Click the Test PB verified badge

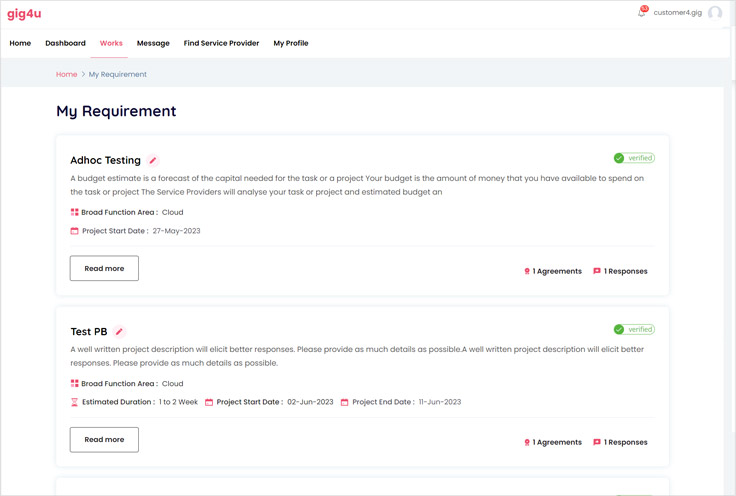point(634,329)
